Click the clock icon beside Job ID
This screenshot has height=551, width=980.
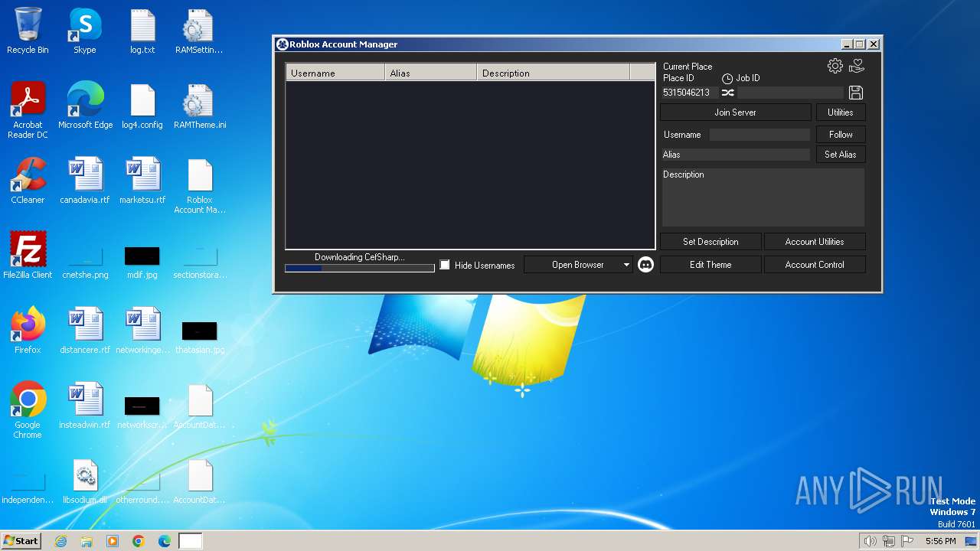[727, 79]
